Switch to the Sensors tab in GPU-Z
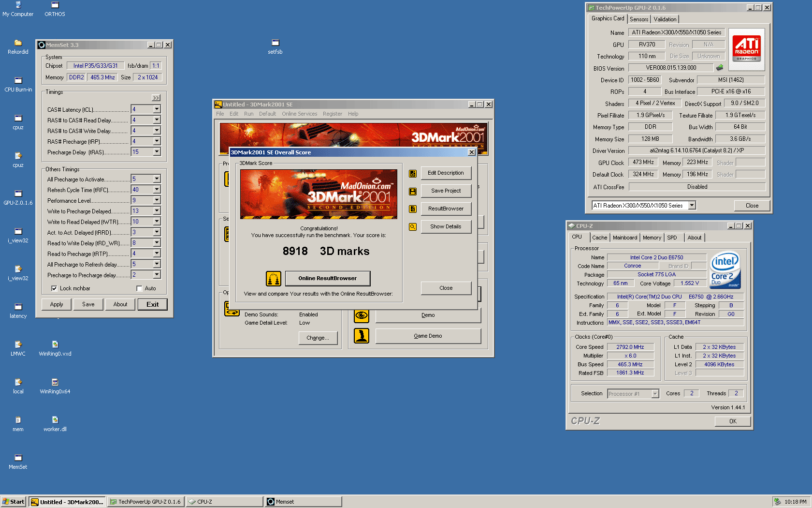 click(639, 19)
